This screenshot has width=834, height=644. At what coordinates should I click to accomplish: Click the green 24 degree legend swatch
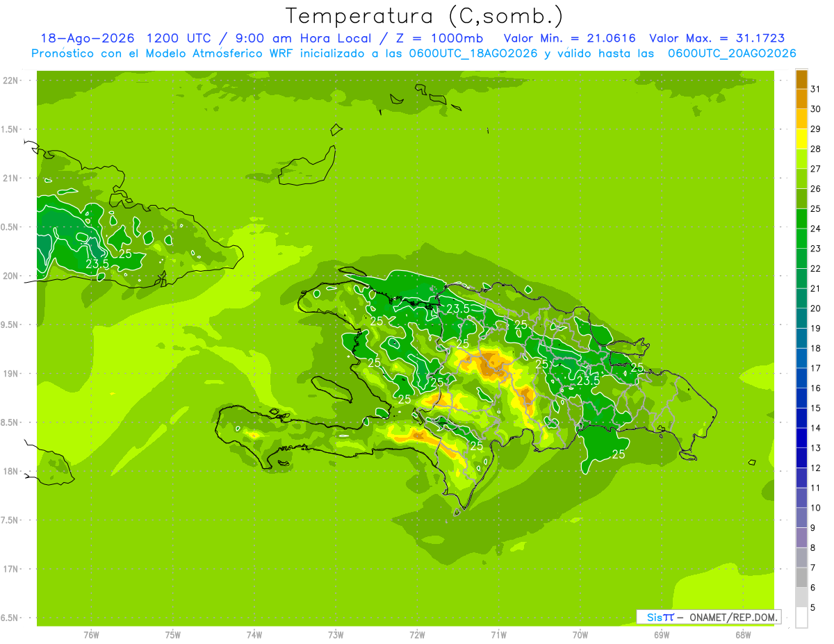[x=801, y=219]
